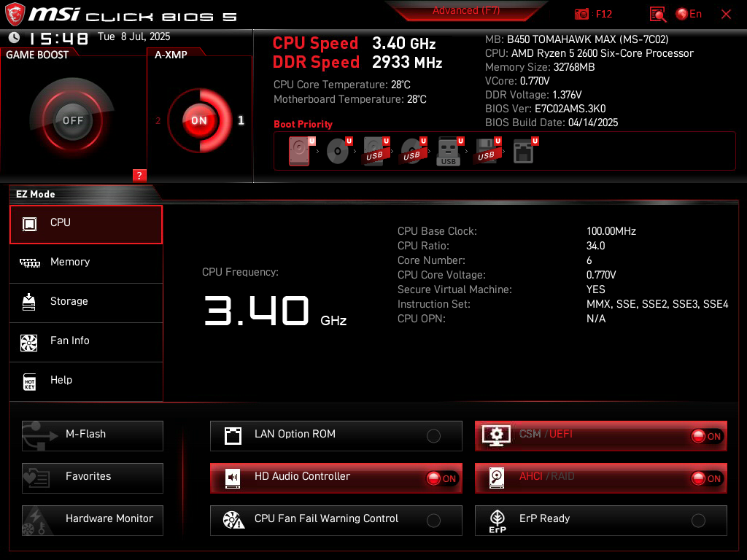Launch M-Flash utility
The height and width of the screenshot is (560, 747).
pos(93,436)
